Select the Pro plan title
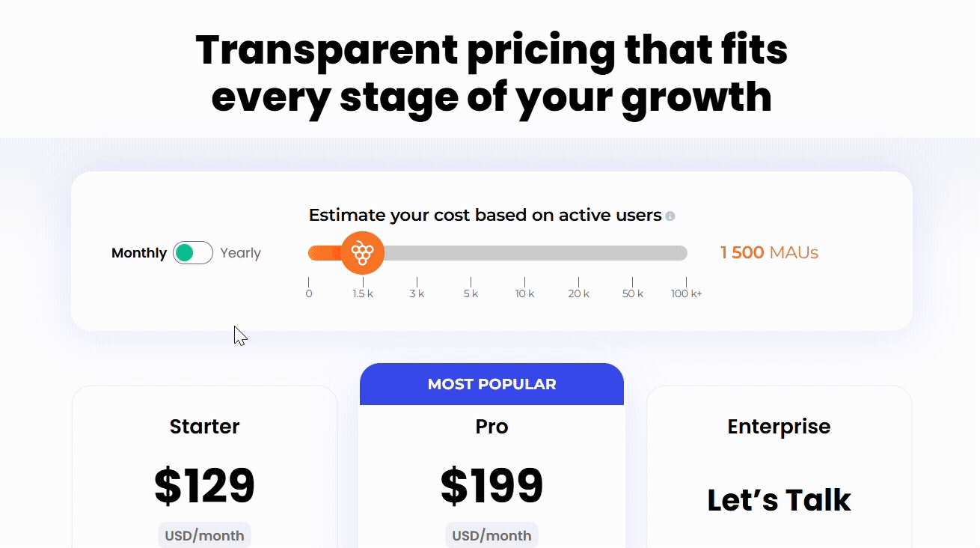The image size is (980, 548). (x=491, y=427)
